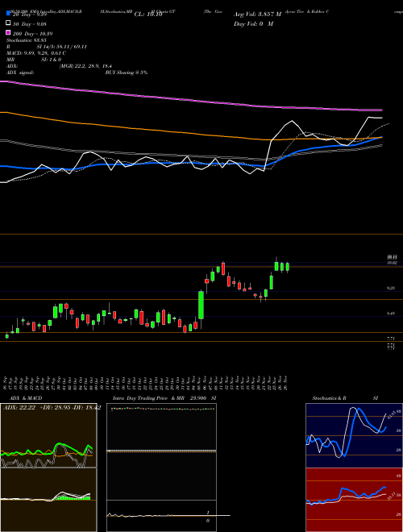Click the tall green breakout candle in early November
This screenshot has width=403, height=532.
point(201,305)
